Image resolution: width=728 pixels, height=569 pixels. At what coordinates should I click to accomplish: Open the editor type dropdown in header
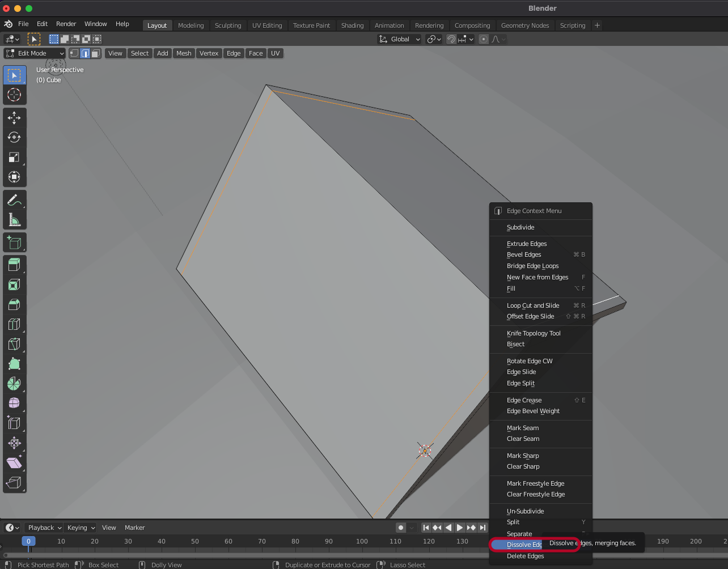[12, 39]
